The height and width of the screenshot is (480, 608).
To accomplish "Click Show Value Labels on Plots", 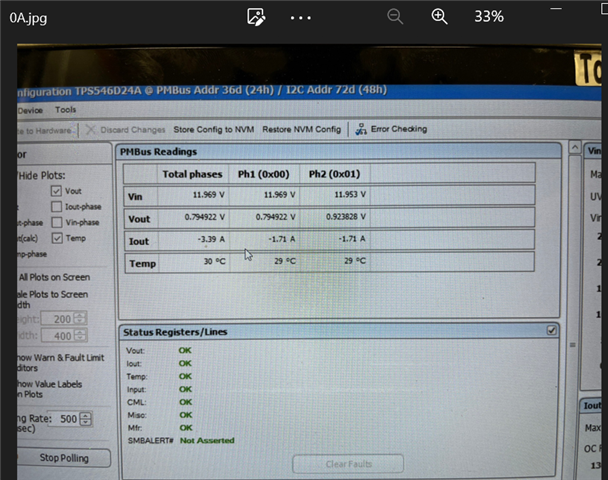I will coord(50,389).
